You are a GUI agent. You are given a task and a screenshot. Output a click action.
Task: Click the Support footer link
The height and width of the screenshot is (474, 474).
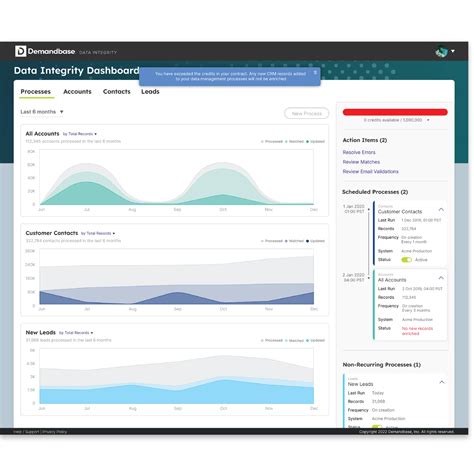[x=32, y=432]
